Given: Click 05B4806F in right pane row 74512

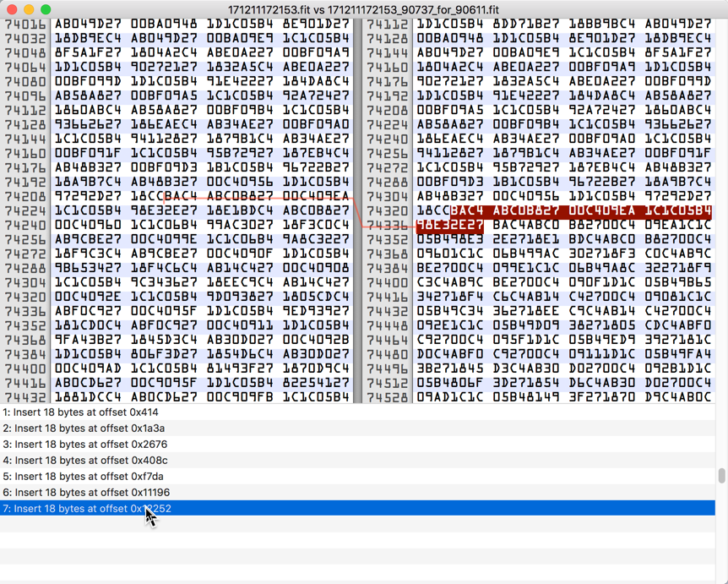Looking at the screenshot, I should click(x=450, y=383).
